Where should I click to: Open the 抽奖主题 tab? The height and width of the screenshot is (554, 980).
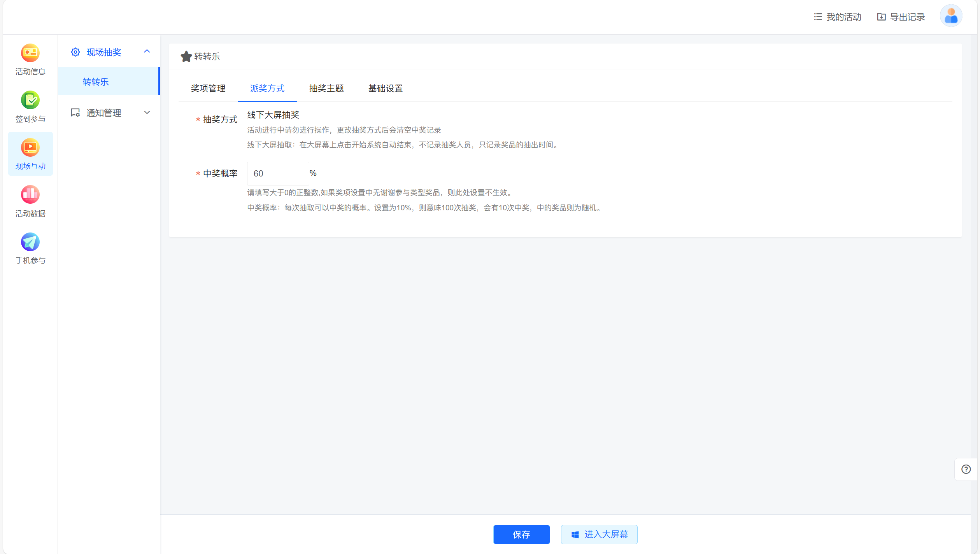(x=326, y=89)
